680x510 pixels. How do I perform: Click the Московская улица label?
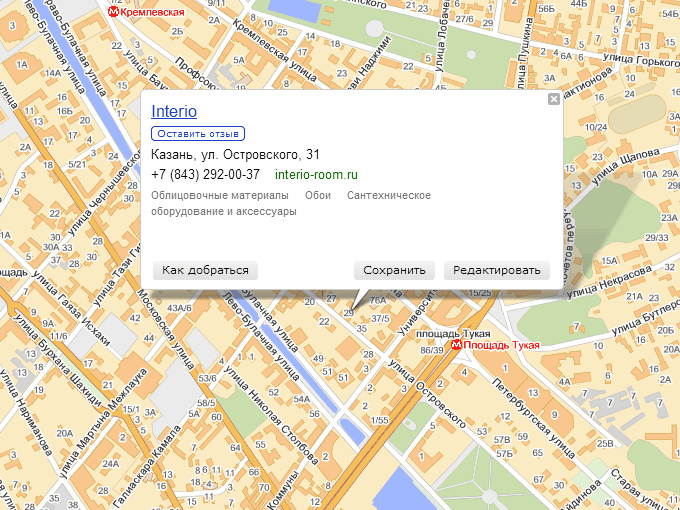pos(165,329)
